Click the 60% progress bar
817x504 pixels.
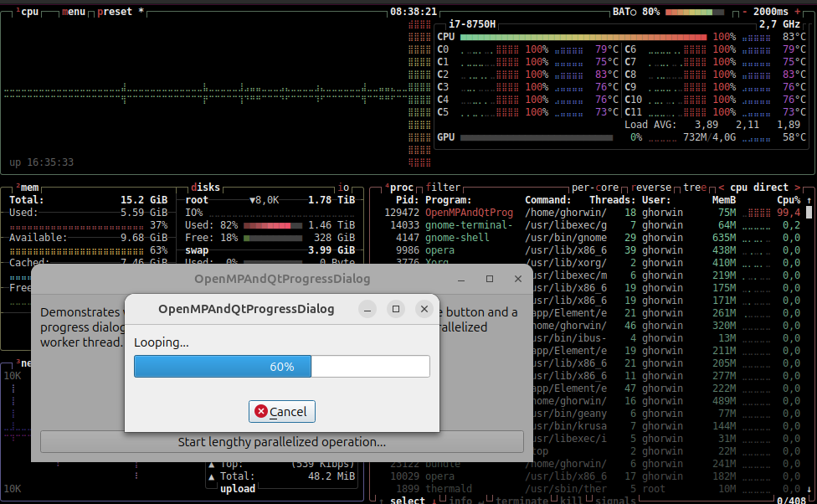click(281, 367)
